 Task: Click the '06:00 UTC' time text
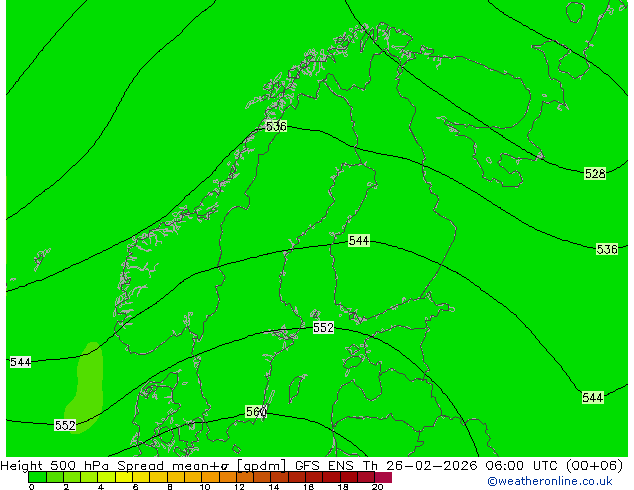[521, 466]
